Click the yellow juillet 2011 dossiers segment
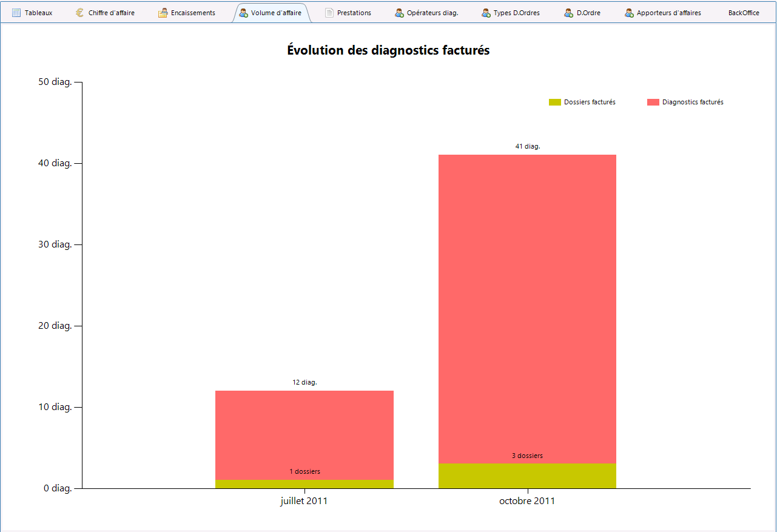 point(304,484)
